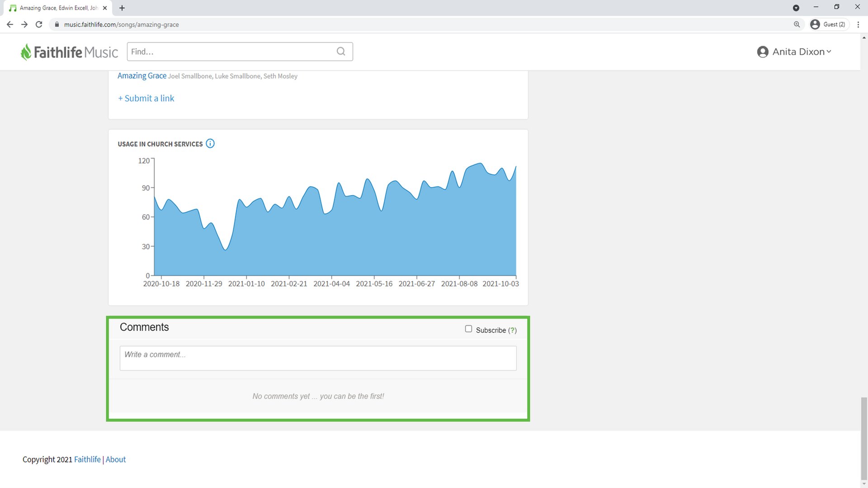This screenshot has height=488, width=868.
Task: Click the 2021-10-03 chart axis label
Action: tap(500, 284)
